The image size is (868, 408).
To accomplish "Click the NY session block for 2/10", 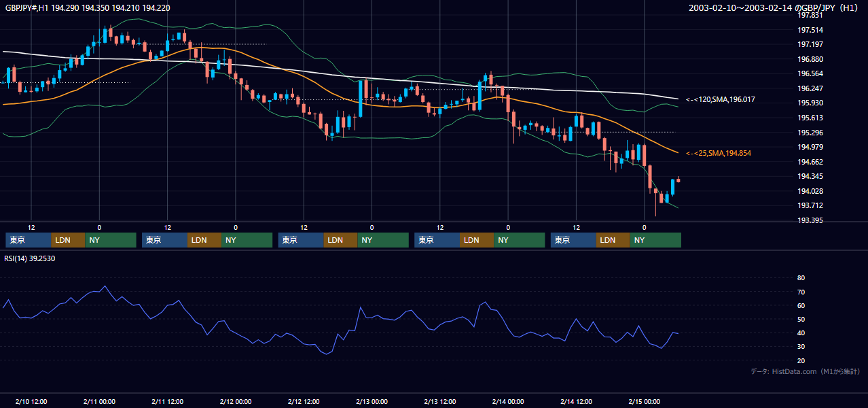I will [x=111, y=240].
